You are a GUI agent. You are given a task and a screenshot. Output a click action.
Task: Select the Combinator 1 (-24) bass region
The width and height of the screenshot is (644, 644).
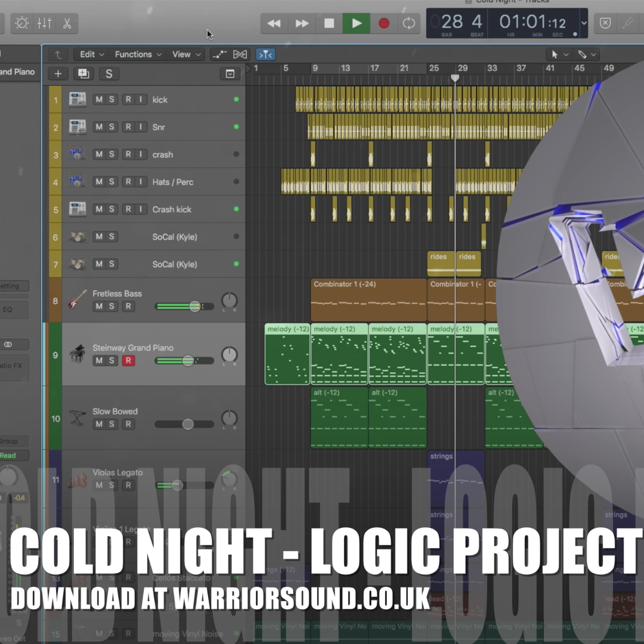coord(369,300)
